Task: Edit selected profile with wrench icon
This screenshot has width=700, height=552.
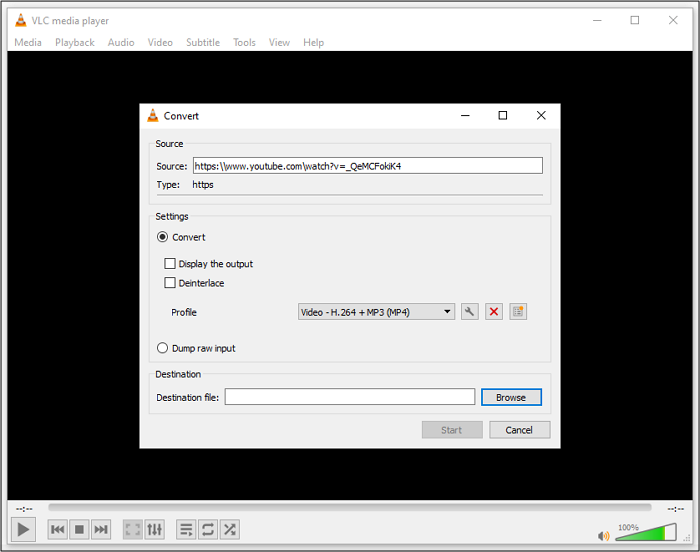Action: [x=469, y=312]
